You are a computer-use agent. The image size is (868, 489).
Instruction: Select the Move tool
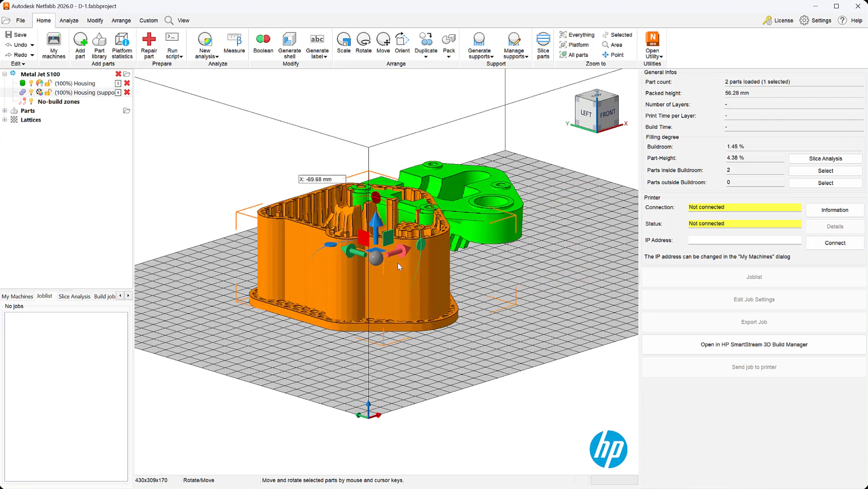[383, 43]
